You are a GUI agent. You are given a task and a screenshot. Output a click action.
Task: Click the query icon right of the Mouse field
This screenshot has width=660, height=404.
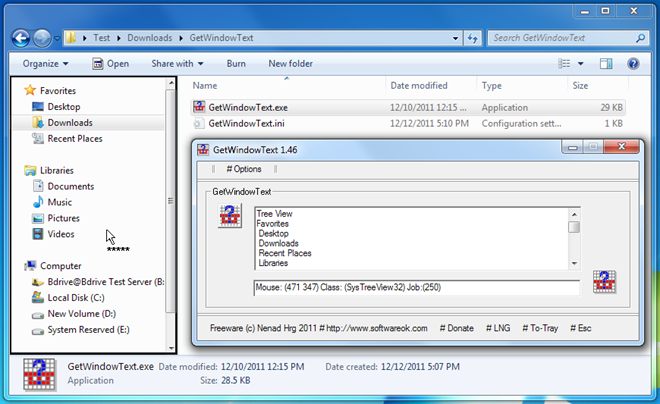604,282
